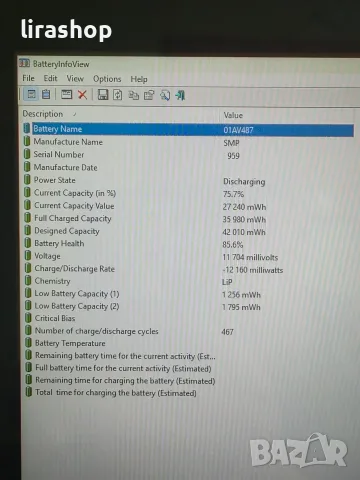Open the Edit menu
The height and width of the screenshot is (480, 360).
click(x=50, y=78)
